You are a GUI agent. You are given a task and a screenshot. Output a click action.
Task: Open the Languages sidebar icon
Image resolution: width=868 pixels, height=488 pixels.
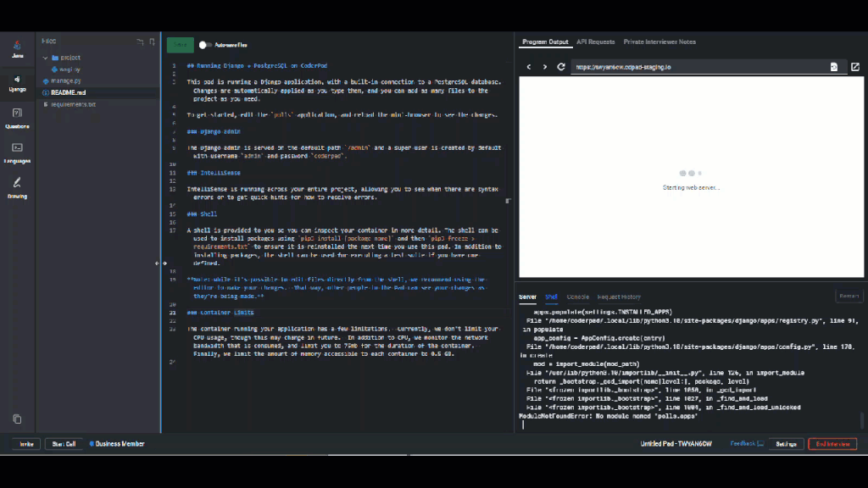[x=17, y=152]
